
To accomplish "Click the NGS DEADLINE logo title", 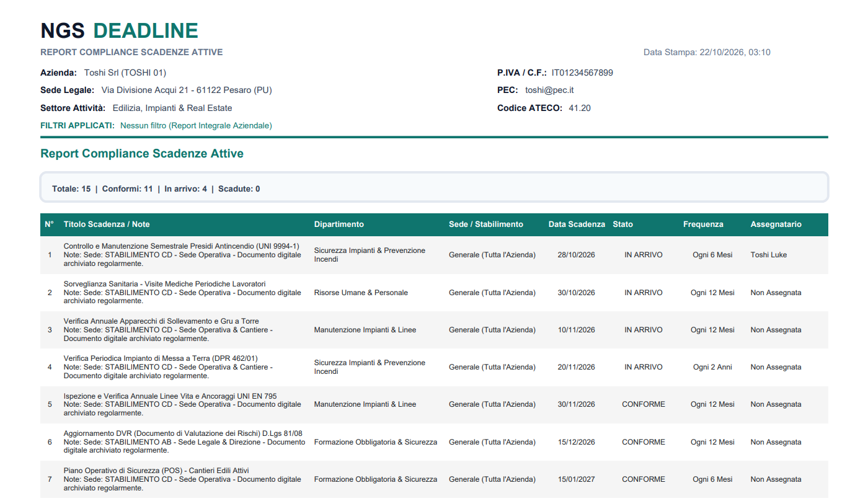I will [x=119, y=30].
